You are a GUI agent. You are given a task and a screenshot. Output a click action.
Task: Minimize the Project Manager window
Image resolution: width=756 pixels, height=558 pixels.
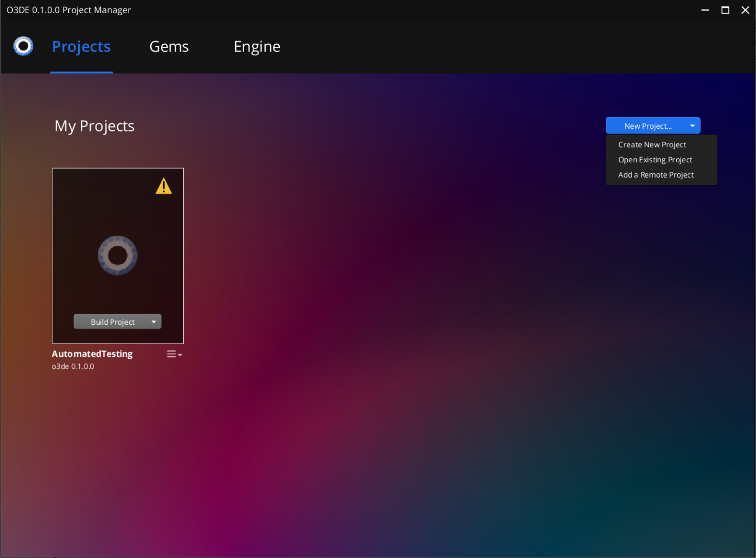(x=705, y=9)
